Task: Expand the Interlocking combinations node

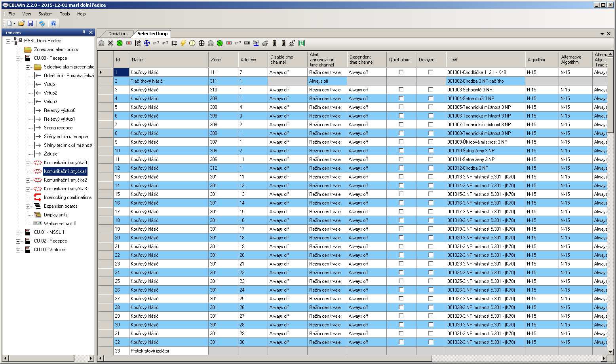Action: [28, 198]
